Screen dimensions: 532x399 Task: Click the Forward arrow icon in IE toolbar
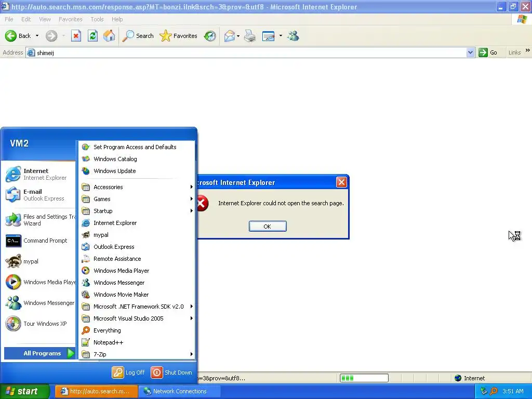(51, 36)
